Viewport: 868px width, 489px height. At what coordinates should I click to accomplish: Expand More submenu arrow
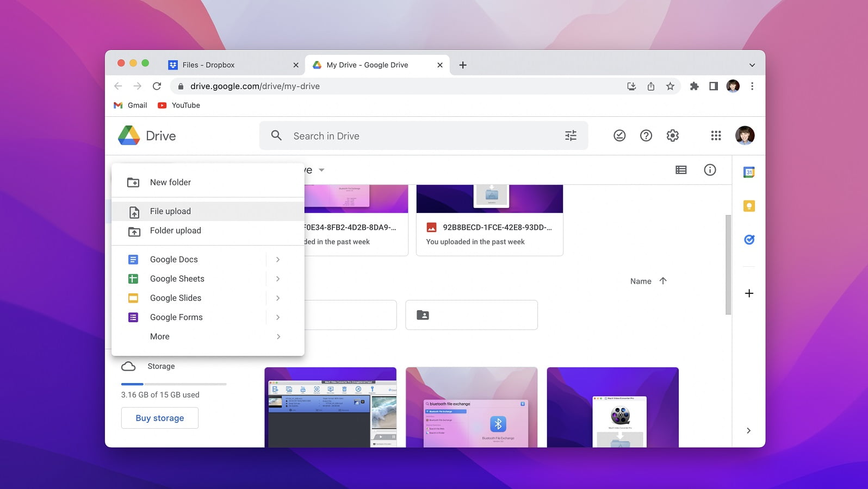[x=278, y=336]
